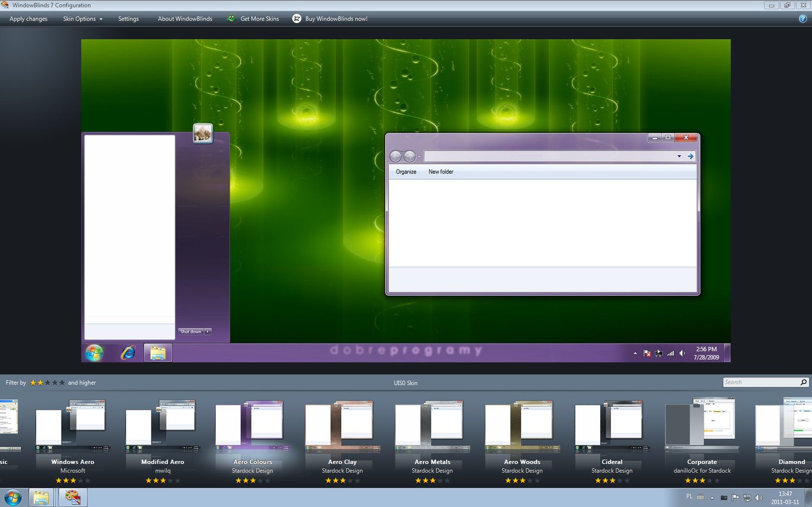The width and height of the screenshot is (812, 507).
Task: Click Back arrow in preview explorer window
Action: point(395,156)
